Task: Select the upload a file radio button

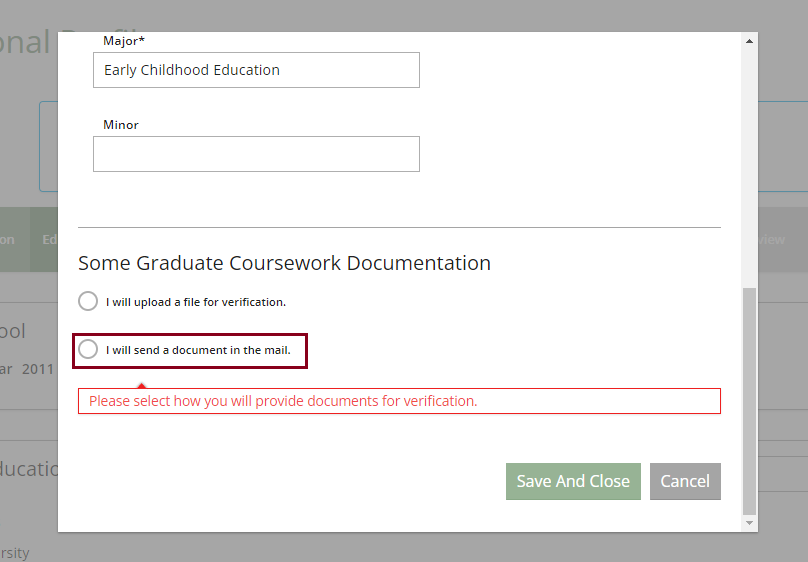Action: pyautogui.click(x=88, y=301)
